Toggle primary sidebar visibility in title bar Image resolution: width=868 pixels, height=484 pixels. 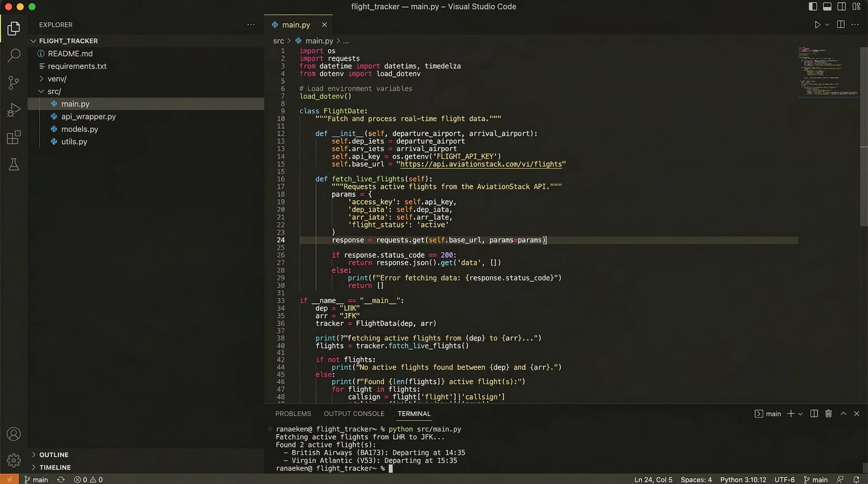click(813, 7)
